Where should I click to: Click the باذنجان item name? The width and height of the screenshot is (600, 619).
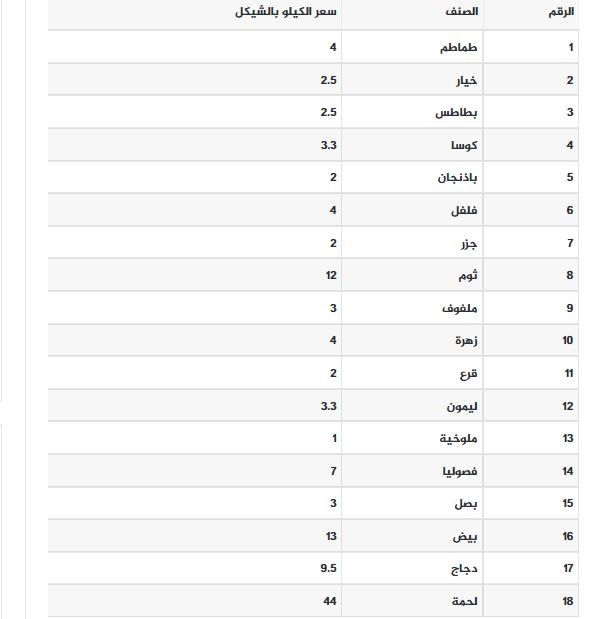click(457, 178)
